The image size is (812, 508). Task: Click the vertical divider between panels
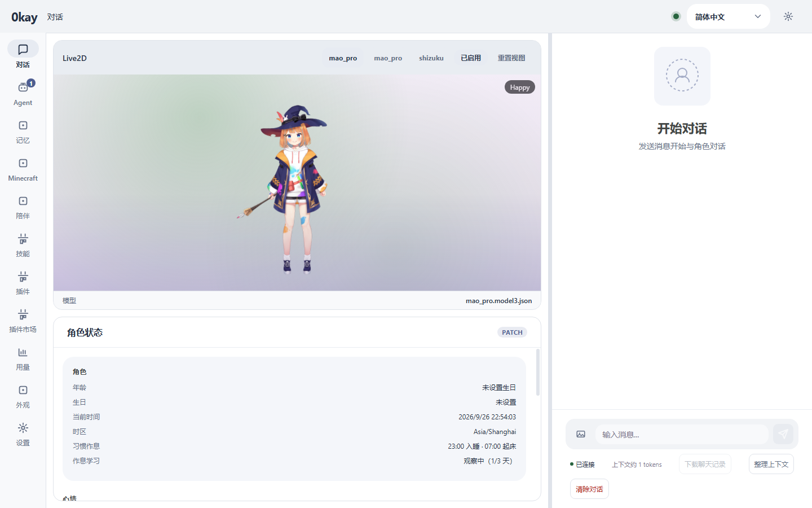click(550, 270)
